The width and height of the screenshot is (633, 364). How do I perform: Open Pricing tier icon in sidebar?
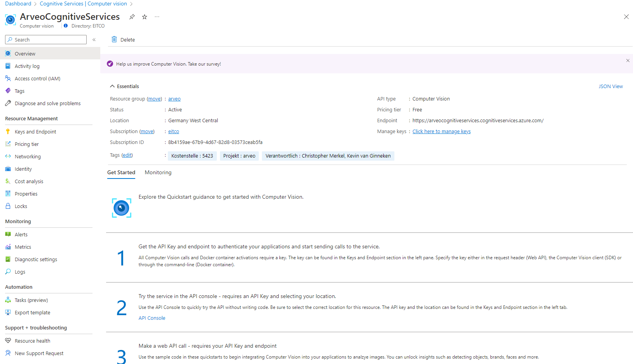click(x=8, y=144)
